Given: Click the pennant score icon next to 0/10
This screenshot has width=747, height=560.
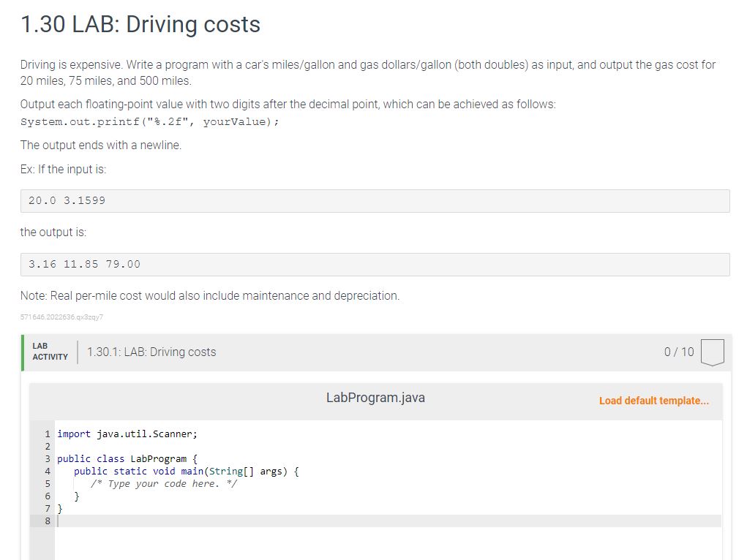Looking at the screenshot, I should click(x=713, y=352).
